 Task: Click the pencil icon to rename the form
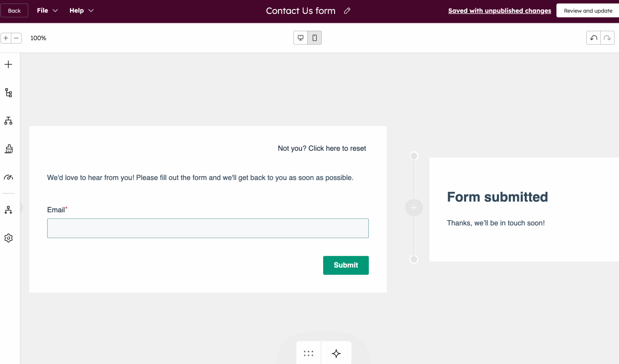346,10
